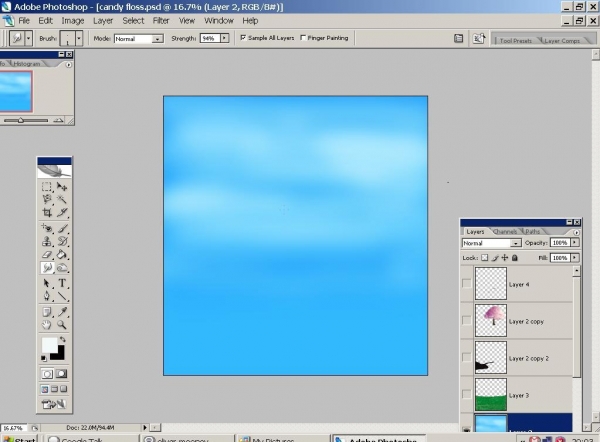
Task: Select the Hand tool
Action: point(47,325)
